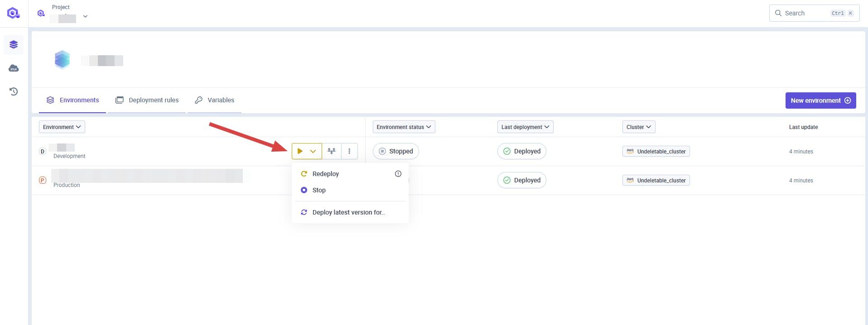Switch to the Variables tab
868x325 pixels.
tap(215, 100)
